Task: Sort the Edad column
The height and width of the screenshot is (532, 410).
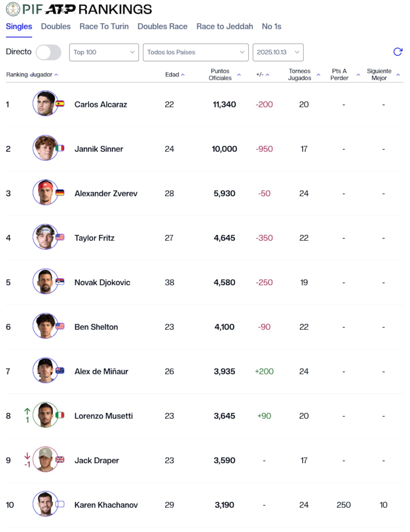Action: [x=175, y=75]
